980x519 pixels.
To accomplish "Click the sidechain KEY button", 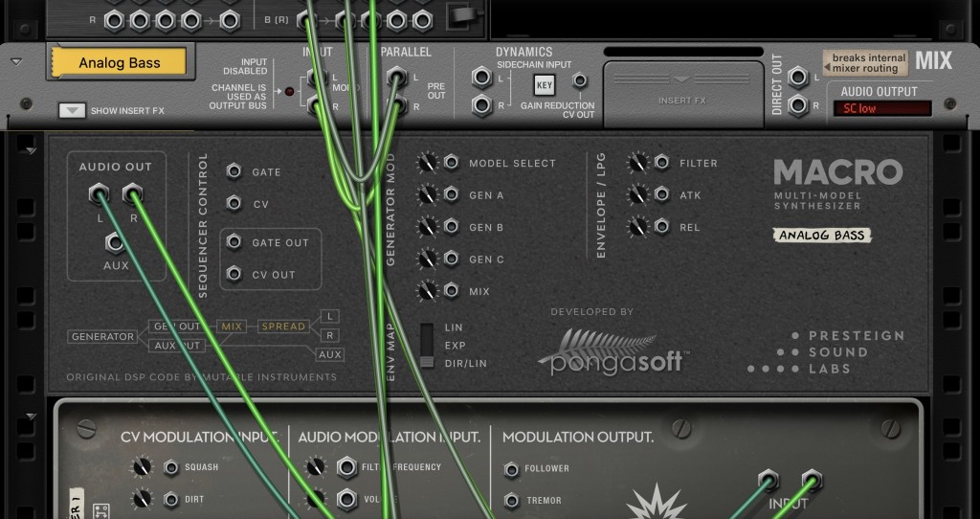I will click(x=544, y=85).
